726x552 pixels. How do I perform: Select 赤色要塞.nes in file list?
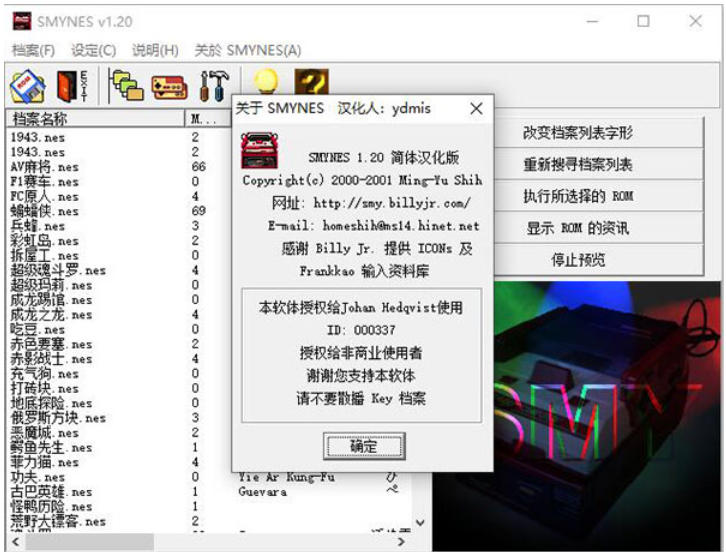51,345
